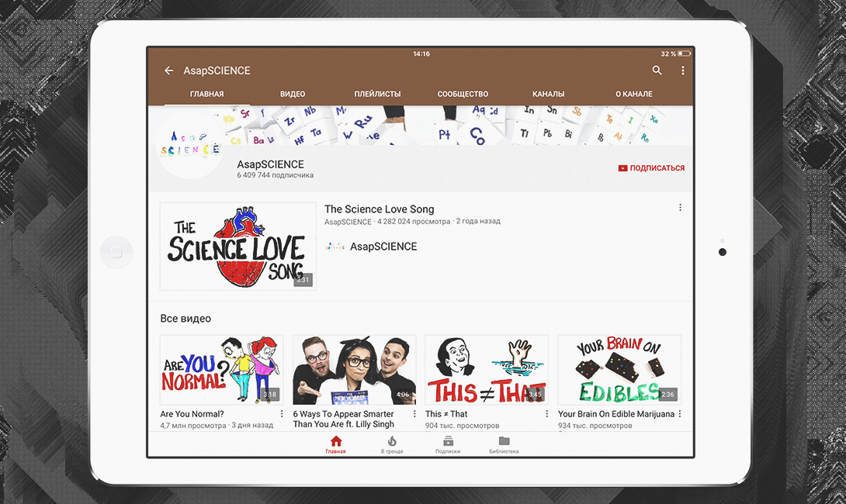Open options for Are You Normal? video
846x504 pixels.
282,413
